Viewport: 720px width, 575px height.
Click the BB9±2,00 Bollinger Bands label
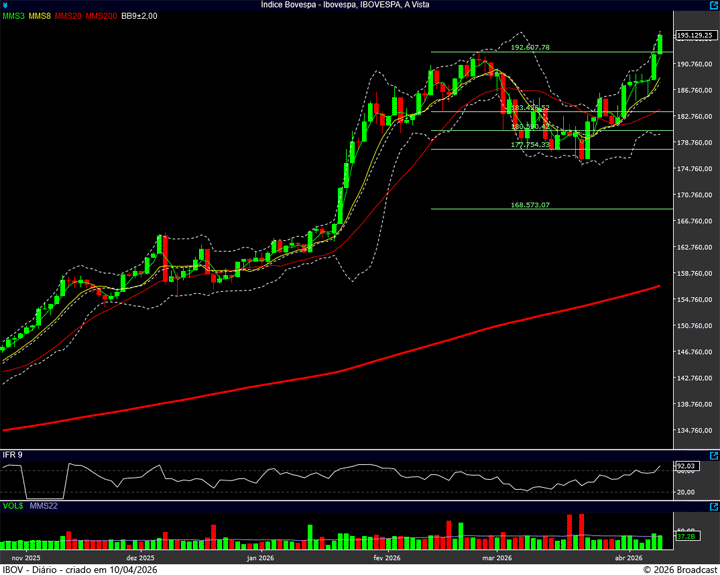click(x=139, y=16)
